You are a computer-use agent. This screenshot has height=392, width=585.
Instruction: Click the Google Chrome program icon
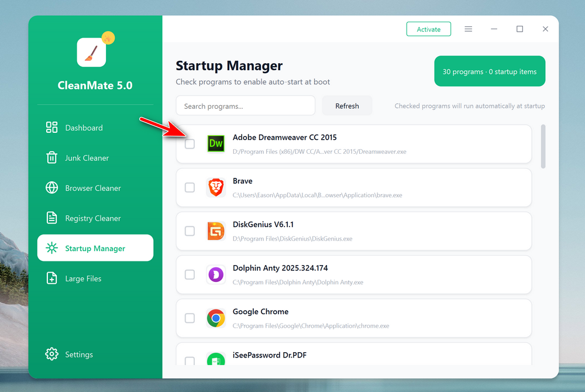(x=215, y=318)
